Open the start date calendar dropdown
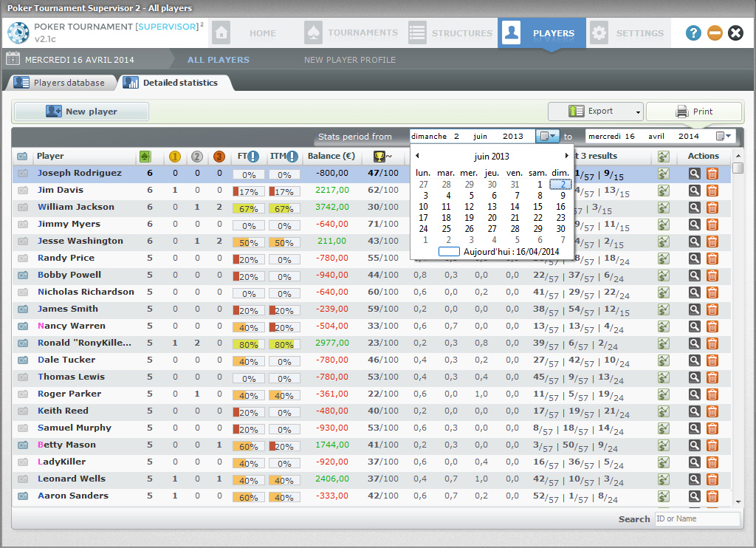Image resolution: width=756 pixels, height=548 pixels. 548,137
